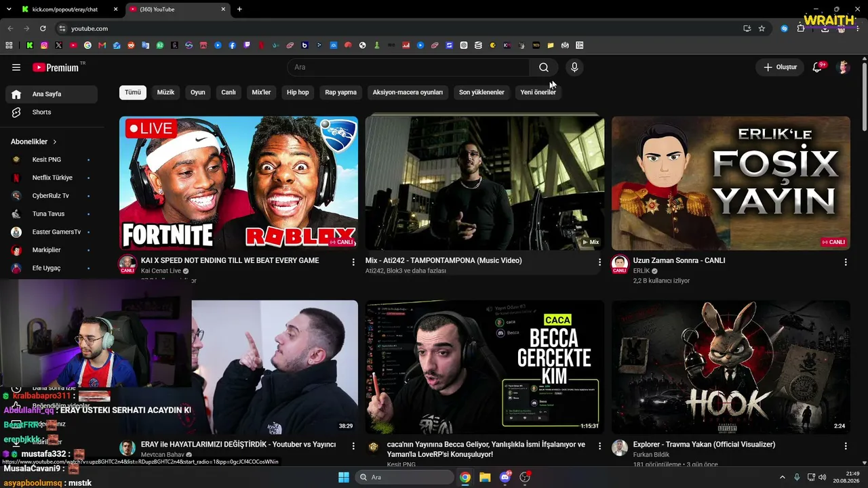Select the Tümü filter chip

pyautogui.click(x=133, y=92)
